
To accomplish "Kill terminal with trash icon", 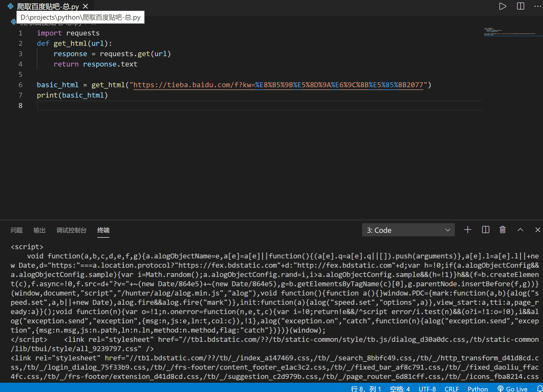I will click(502, 230).
